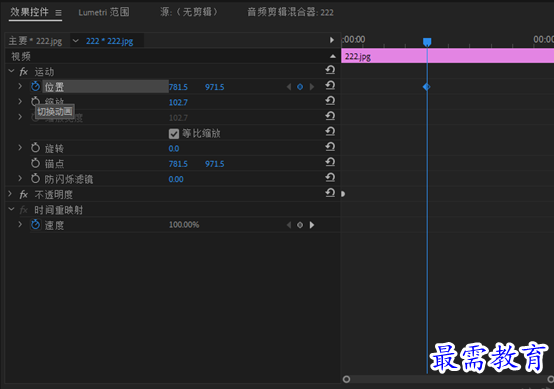
Task: Add or remove keyframe for 速度
Action: pos(300,225)
